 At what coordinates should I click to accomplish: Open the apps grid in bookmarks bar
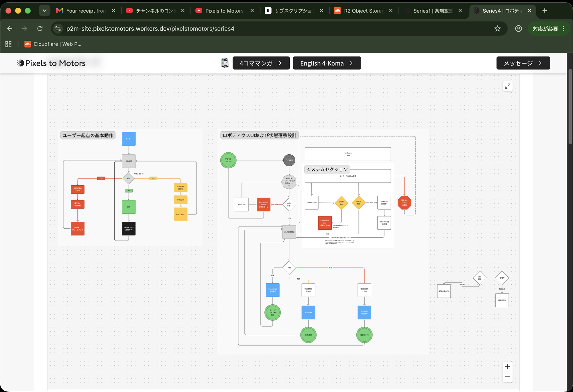[8, 44]
